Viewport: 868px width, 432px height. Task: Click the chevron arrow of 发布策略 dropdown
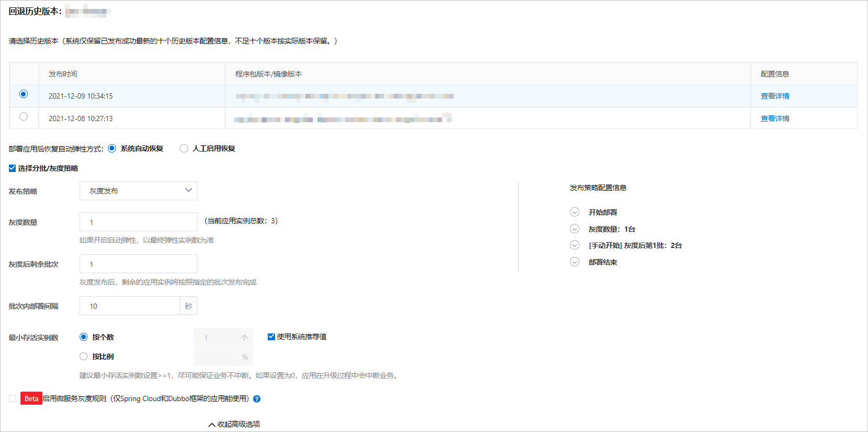[x=189, y=190]
